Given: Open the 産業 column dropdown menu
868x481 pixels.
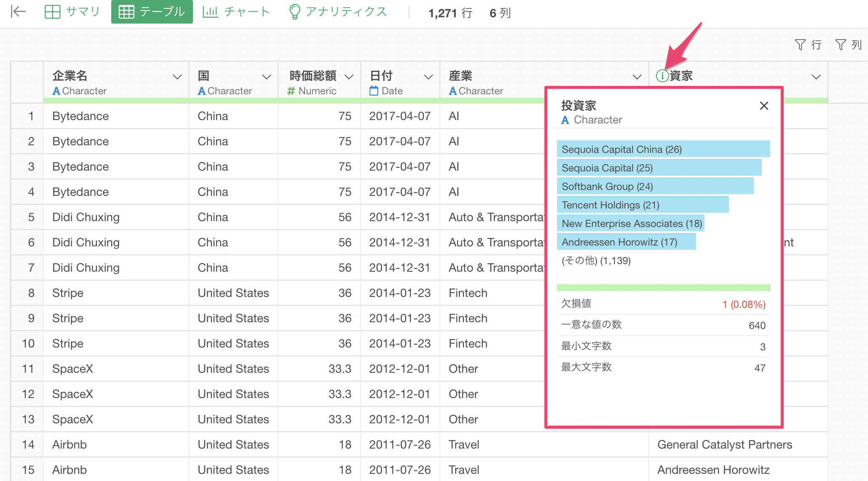Looking at the screenshot, I should [x=637, y=77].
